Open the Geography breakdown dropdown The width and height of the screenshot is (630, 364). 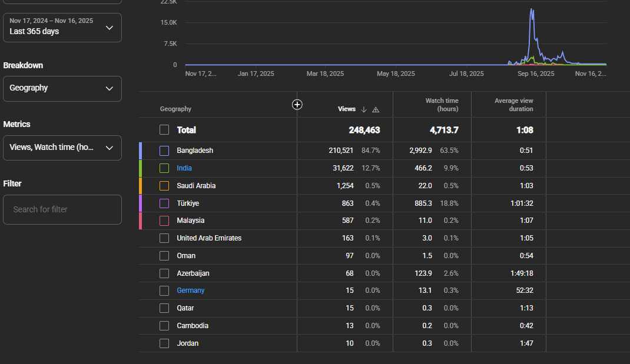coord(62,89)
